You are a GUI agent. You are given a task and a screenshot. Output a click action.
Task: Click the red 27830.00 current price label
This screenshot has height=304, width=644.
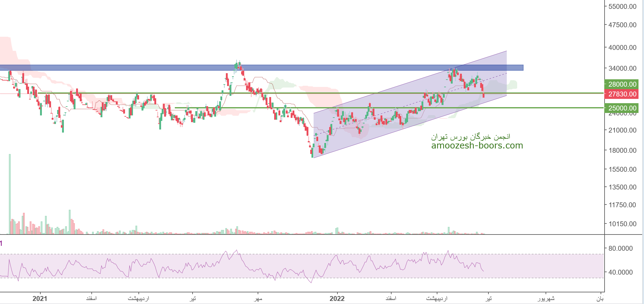[x=622, y=94]
